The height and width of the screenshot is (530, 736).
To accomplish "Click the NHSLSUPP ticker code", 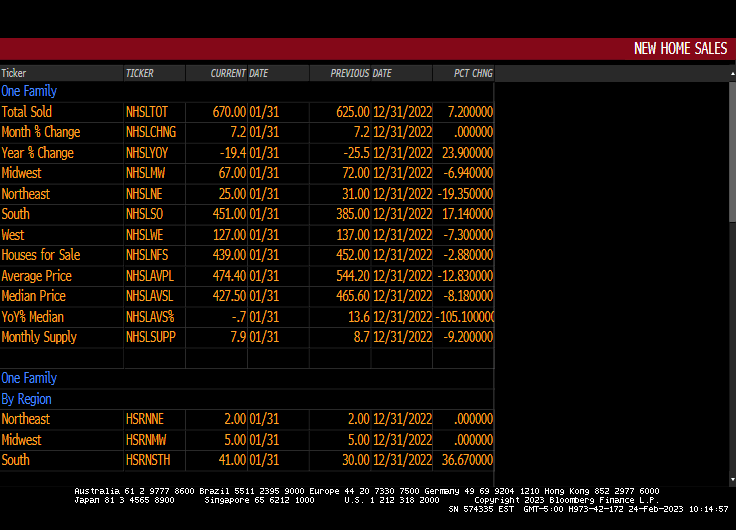I will (151, 337).
